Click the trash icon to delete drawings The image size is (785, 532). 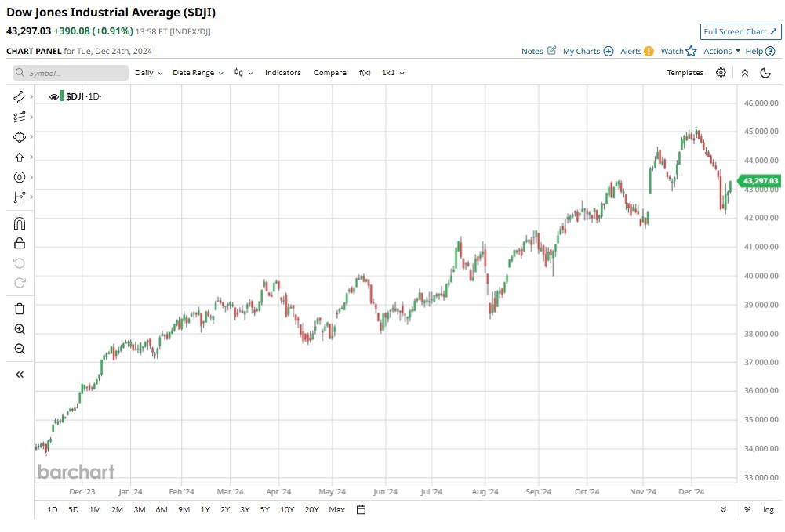pos(20,309)
